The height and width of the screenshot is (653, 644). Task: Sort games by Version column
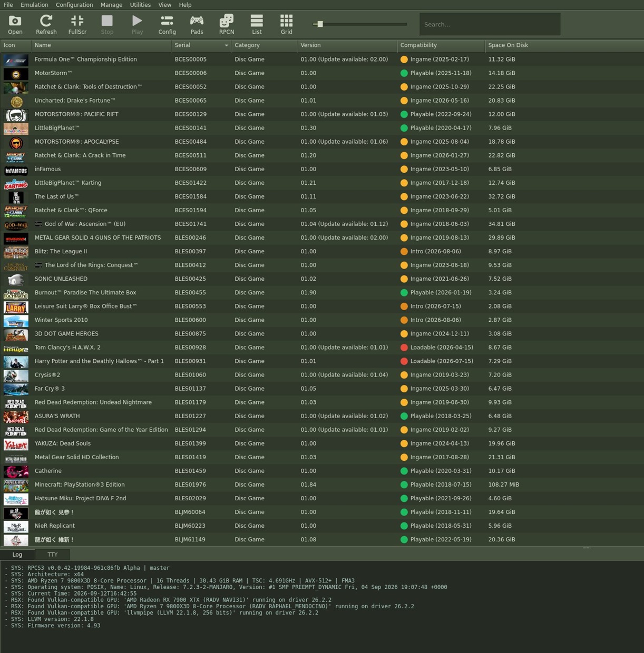point(347,45)
